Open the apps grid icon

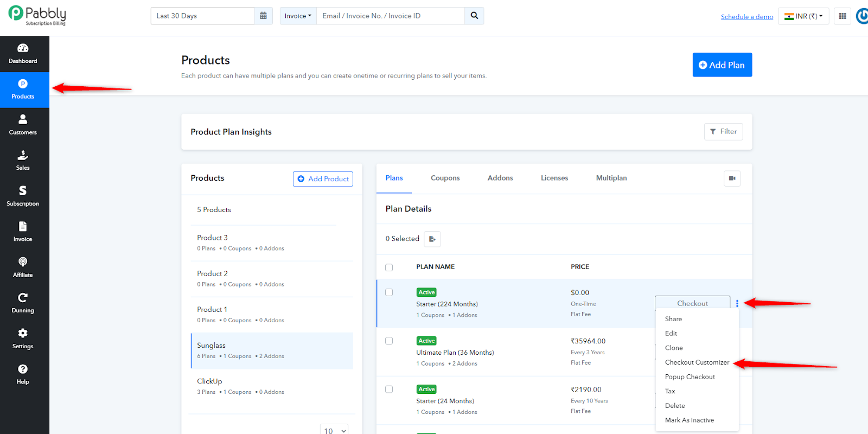tap(843, 16)
